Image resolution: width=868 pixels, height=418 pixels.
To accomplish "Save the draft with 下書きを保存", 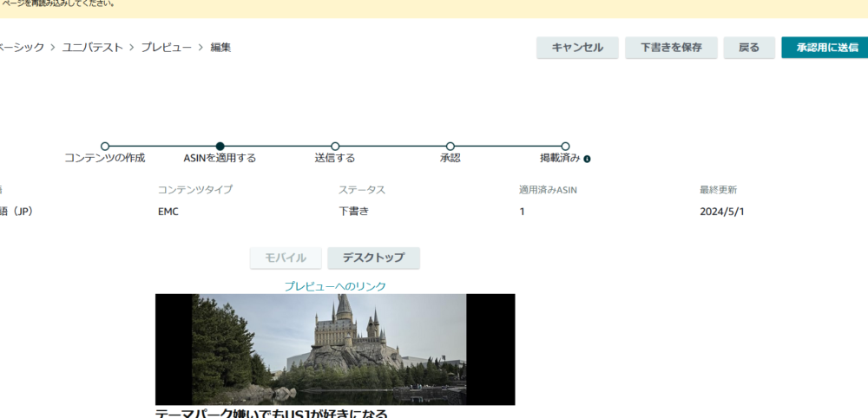I will [x=670, y=48].
